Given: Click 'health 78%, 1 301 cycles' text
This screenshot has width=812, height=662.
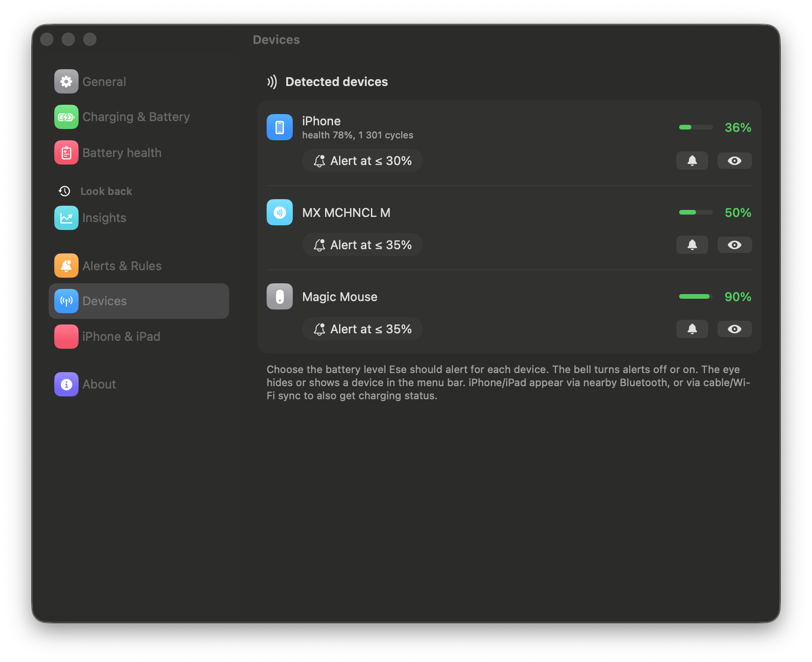Looking at the screenshot, I should pos(358,135).
